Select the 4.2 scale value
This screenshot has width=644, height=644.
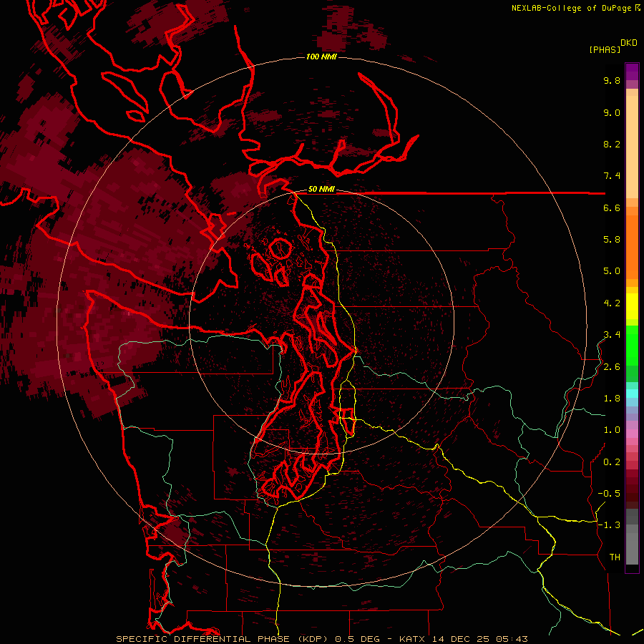pyautogui.click(x=612, y=303)
